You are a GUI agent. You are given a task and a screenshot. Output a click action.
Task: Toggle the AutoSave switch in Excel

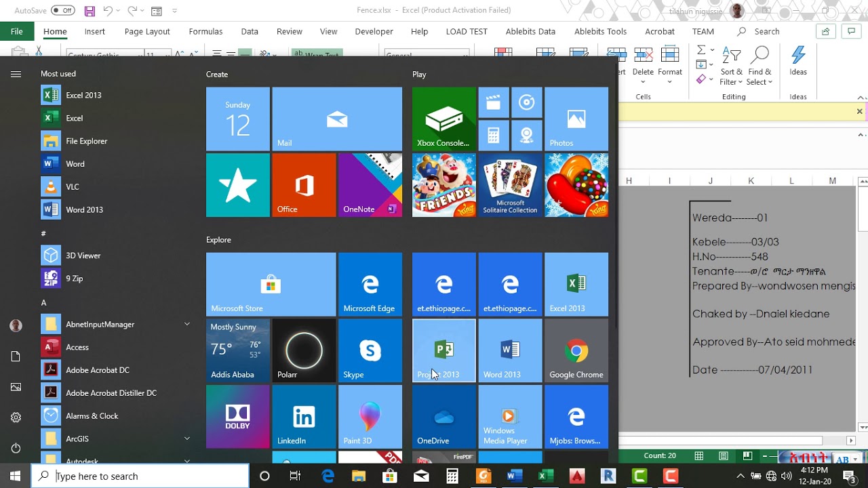63,11
